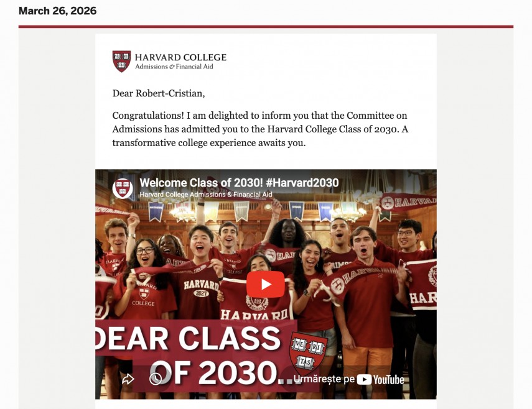Click the YouTube logo on the video
Viewport: 532px width, 409px height.
coord(380,379)
